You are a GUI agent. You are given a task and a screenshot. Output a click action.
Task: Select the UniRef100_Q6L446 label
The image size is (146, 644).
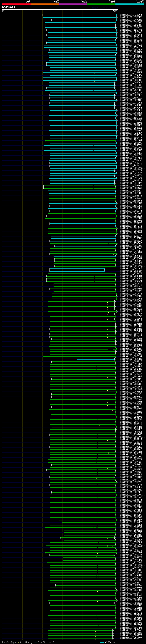click(x=131, y=268)
